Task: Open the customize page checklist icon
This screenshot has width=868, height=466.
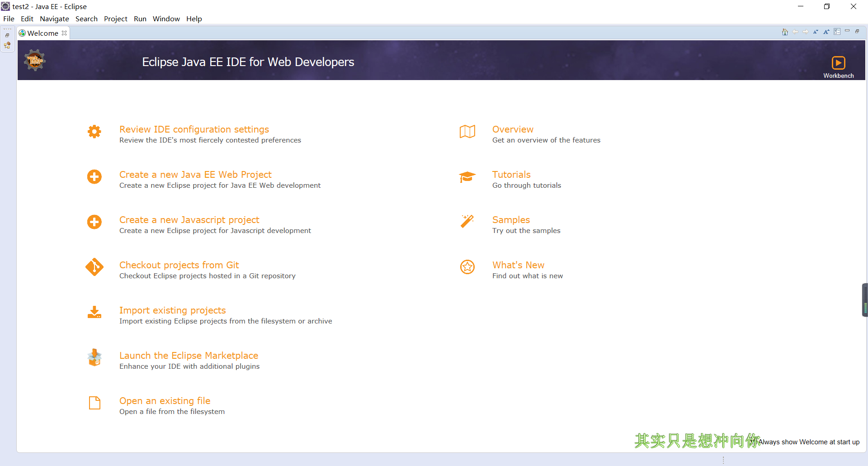Action: (837, 32)
